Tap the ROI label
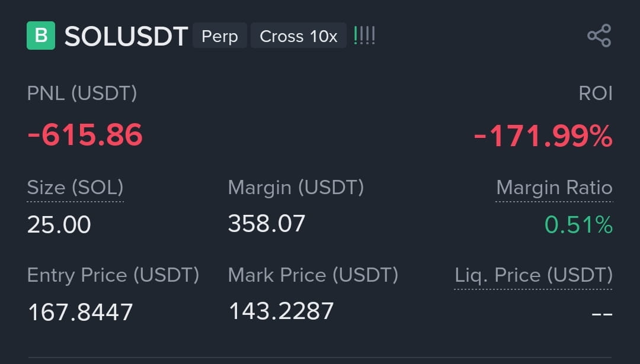The height and width of the screenshot is (364, 640). click(596, 94)
